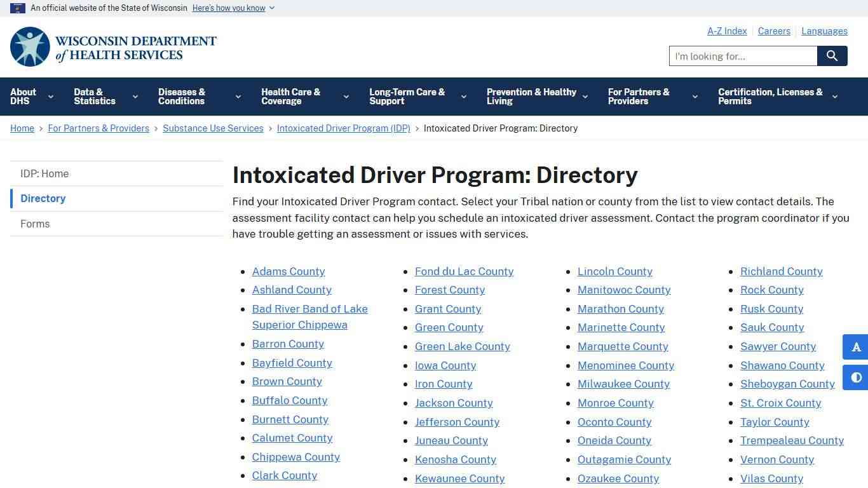Select Forms in the sidebar

tap(35, 224)
